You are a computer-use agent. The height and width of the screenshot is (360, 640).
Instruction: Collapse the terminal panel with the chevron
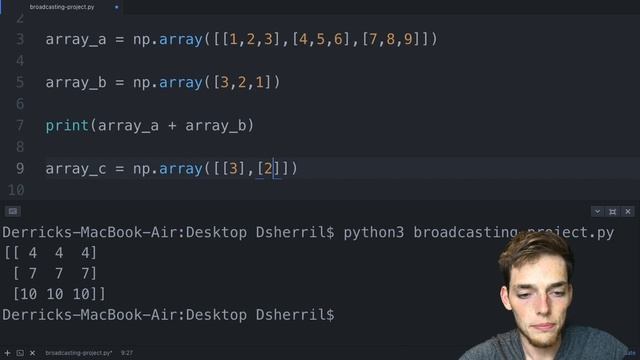597,211
